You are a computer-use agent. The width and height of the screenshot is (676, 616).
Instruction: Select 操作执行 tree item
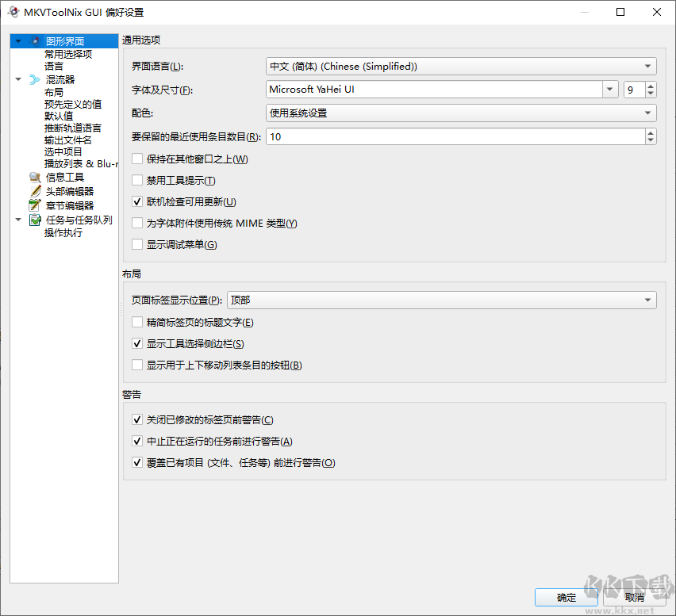tap(63, 233)
